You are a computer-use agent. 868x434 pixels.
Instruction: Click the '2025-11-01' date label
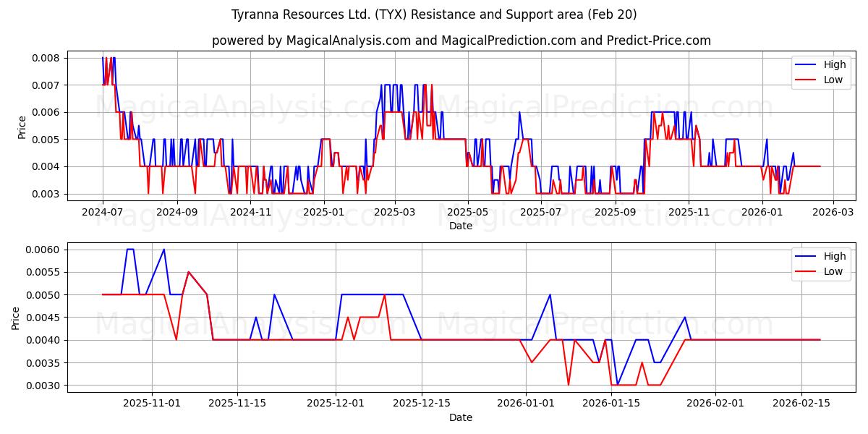[x=152, y=404]
